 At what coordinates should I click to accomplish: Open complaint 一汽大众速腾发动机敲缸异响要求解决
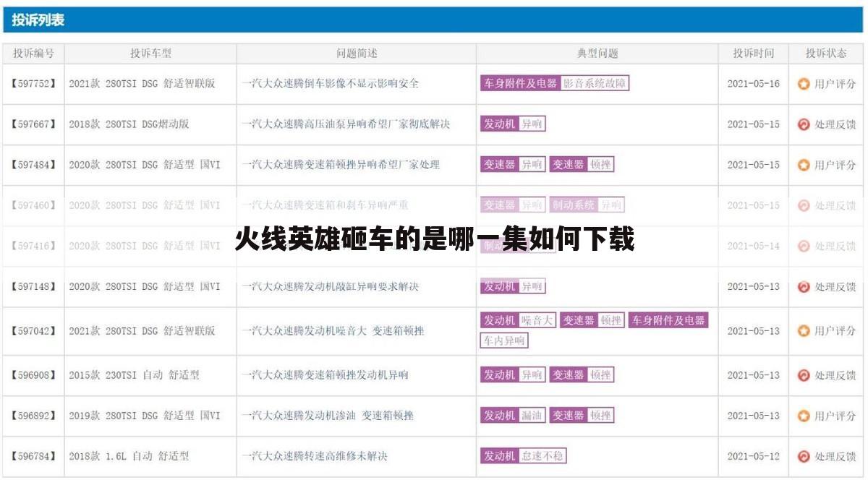(331, 287)
